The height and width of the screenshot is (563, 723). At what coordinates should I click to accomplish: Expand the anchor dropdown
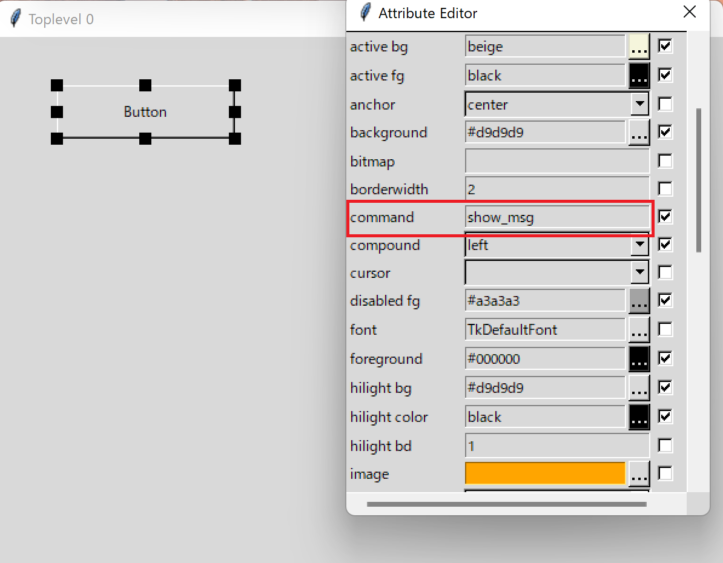tap(640, 104)
